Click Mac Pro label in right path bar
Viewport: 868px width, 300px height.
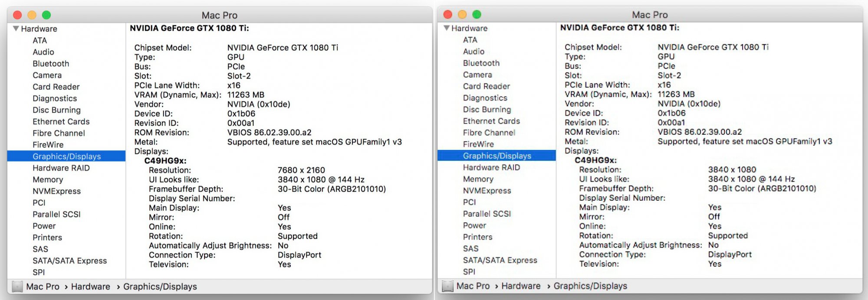[x=473, y=286]
